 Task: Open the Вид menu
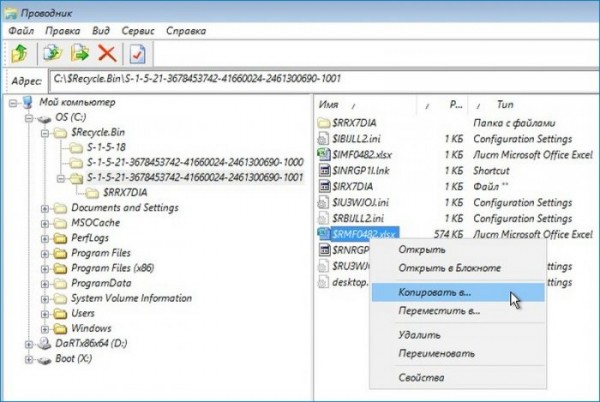(x=101, y=31)
